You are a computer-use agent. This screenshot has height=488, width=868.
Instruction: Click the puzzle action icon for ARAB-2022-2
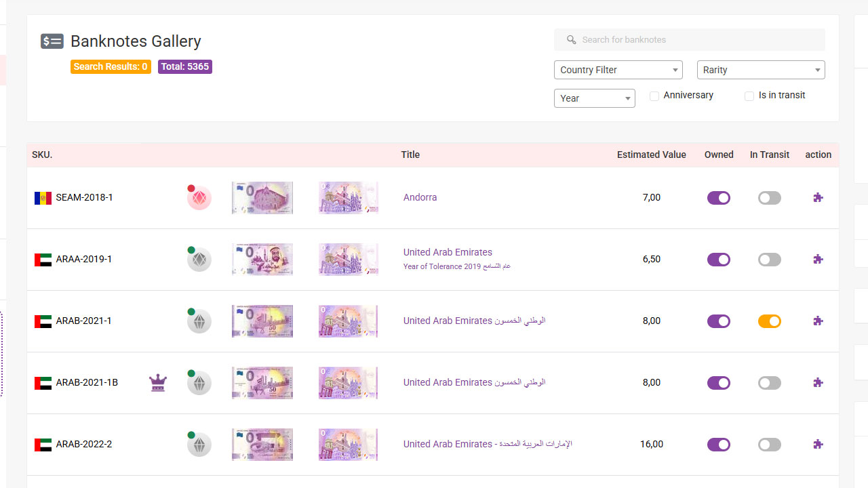pos(818,445)
